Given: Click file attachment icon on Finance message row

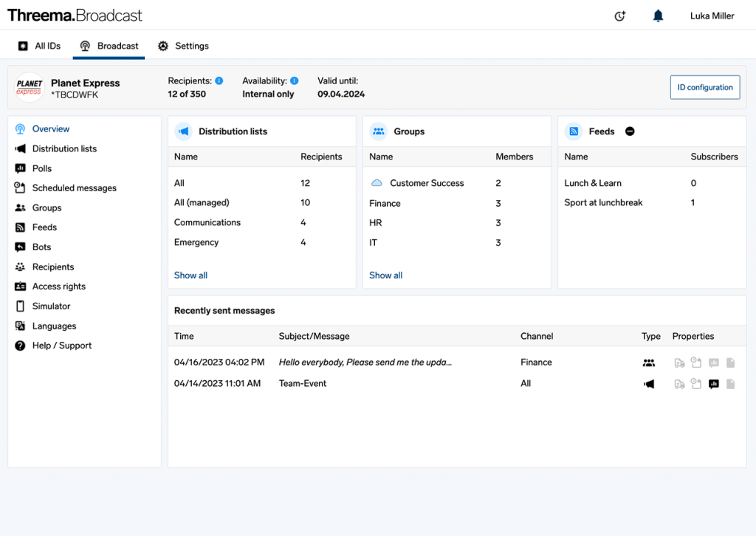Looking at the screenshot, I should 730,363.
